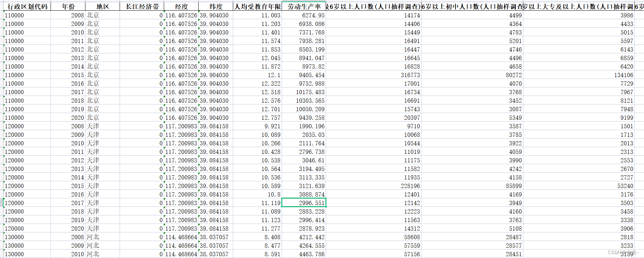The image size is (644, 258).
Task: Click the cell with 8503.199
Action: [304, 49]
